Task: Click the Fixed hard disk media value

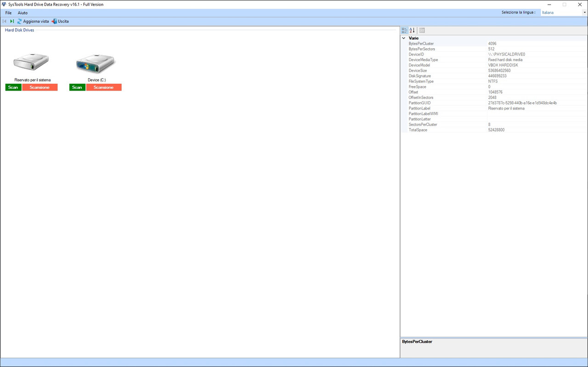Action: click(x=505, y=60)
